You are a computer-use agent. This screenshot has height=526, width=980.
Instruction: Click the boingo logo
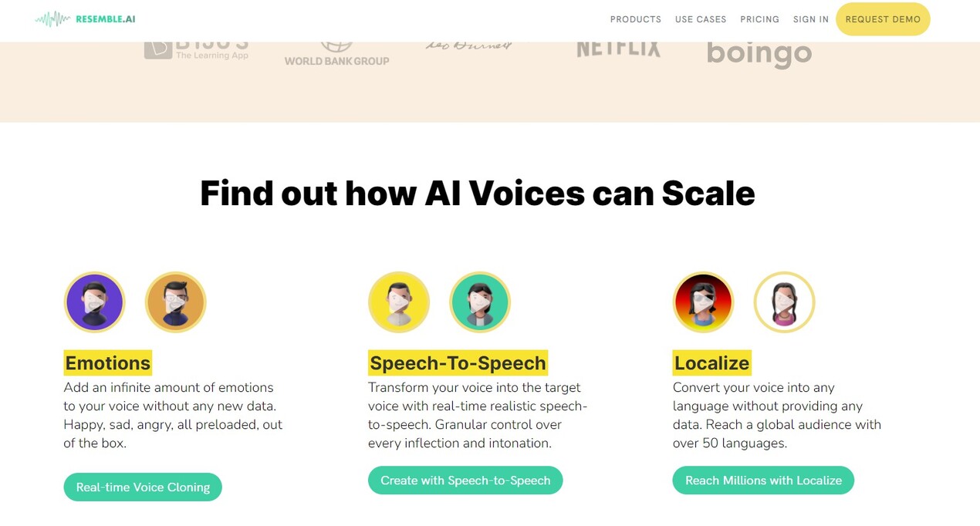click(759, 55)
